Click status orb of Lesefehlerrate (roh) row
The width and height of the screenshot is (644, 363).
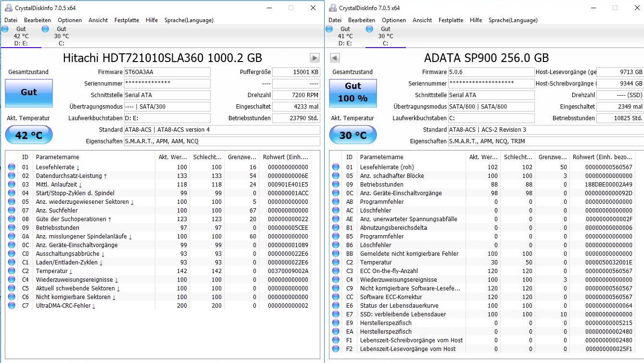pos(336,167)
